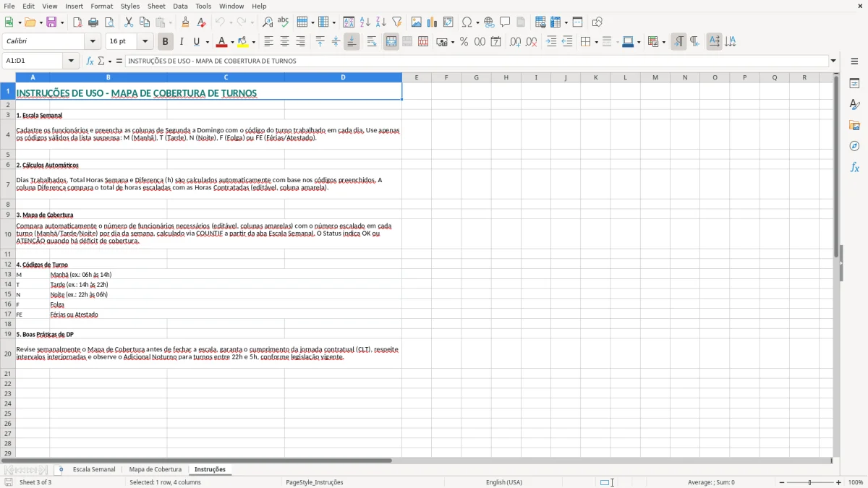Click the formula input line
The width and height of the screenshot is (868, 488).
point(477,61)
